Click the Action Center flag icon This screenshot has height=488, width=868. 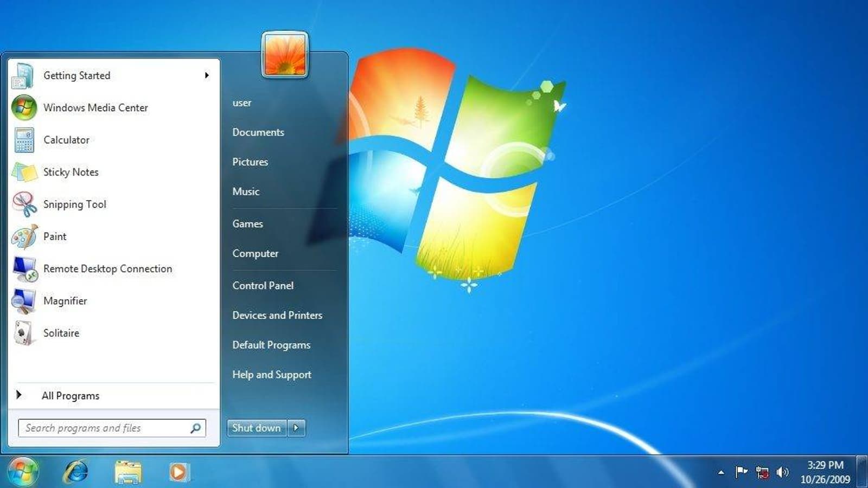point(741,472)
